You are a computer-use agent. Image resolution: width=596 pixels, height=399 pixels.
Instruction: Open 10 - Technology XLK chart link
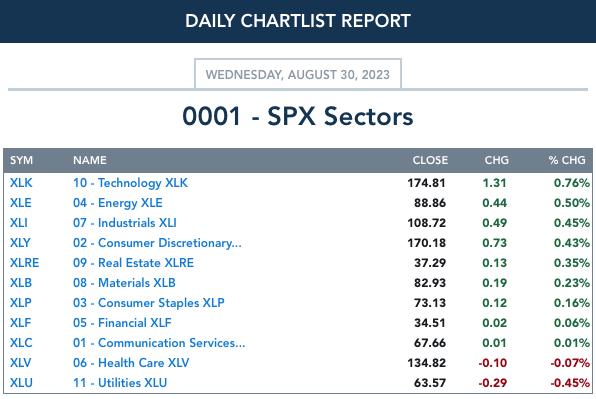point(130,183)
